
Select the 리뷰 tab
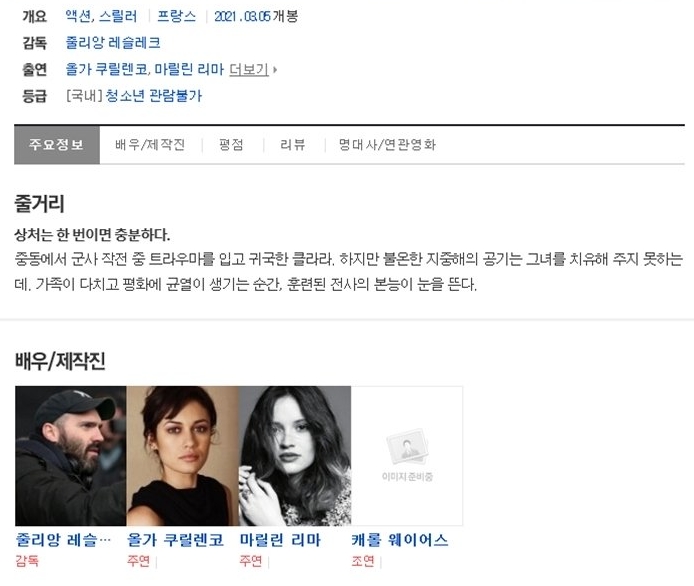point(293,145)
